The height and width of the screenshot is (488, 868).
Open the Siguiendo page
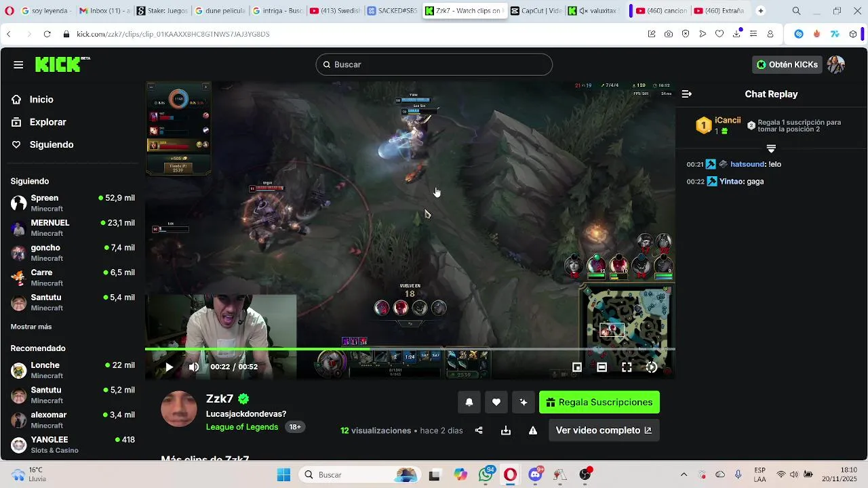click(x=52, y=144)
